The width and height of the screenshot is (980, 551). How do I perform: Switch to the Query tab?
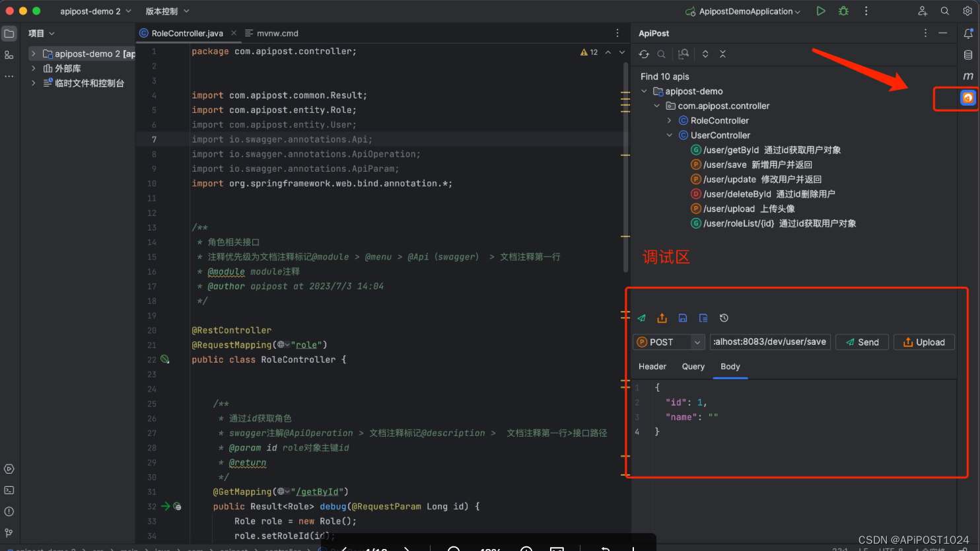click(693, 367)
